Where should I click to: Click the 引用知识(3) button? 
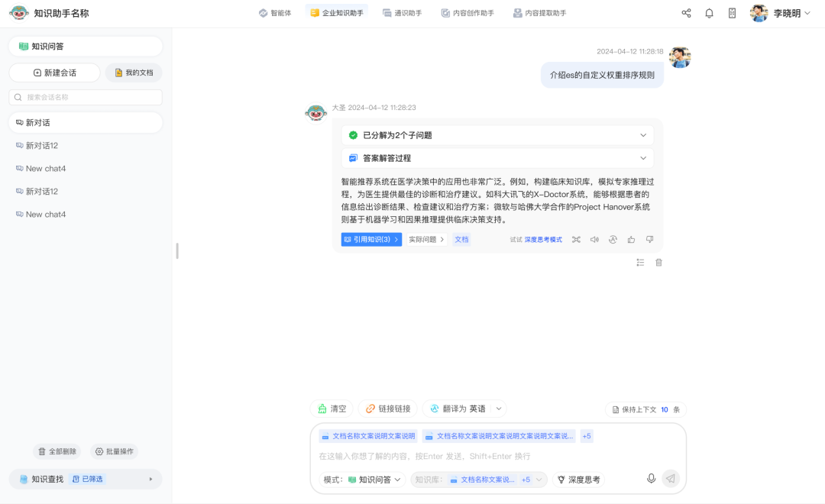coord(371,240)
